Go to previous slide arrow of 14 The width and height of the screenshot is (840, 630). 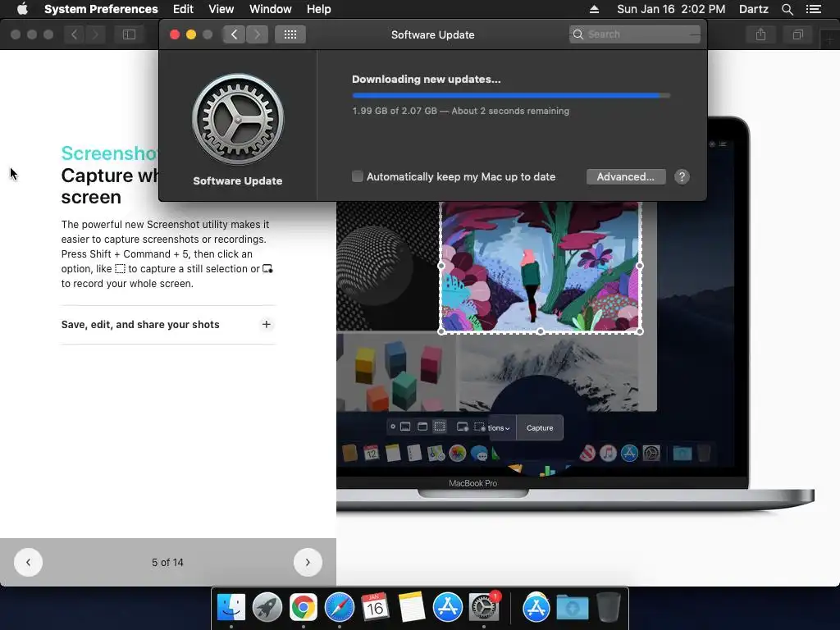[28, 562]
